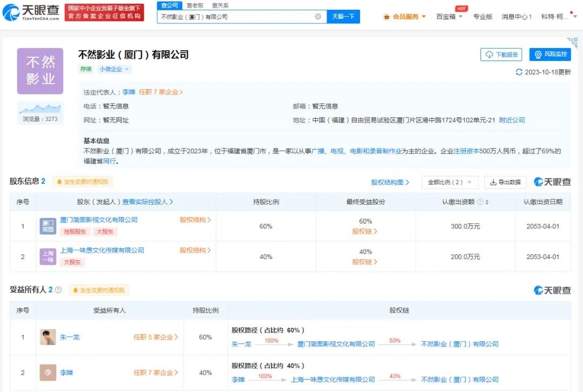The width and height of the screenshot is (583, 392).
Task: Click 发生变更时通知我 in 股东信息 section
Action: click(x=82, y=181)
